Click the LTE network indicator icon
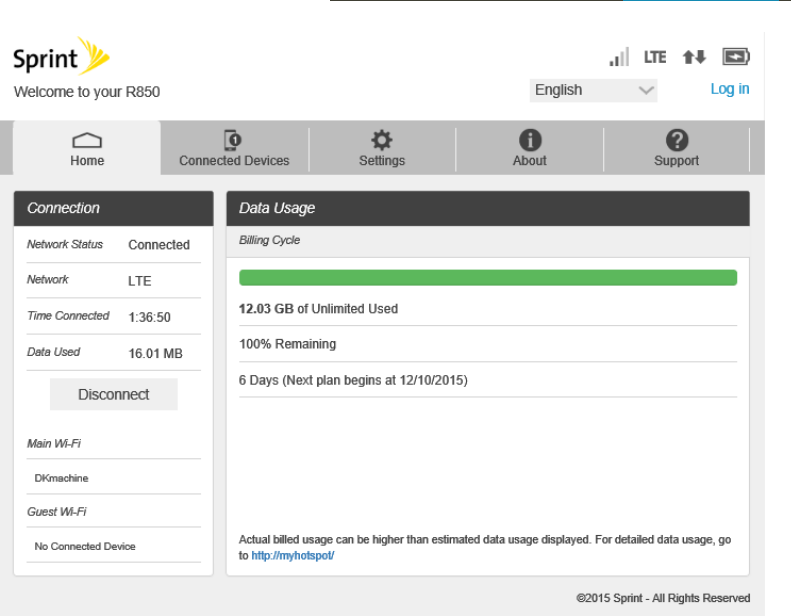 click(655, 57)
